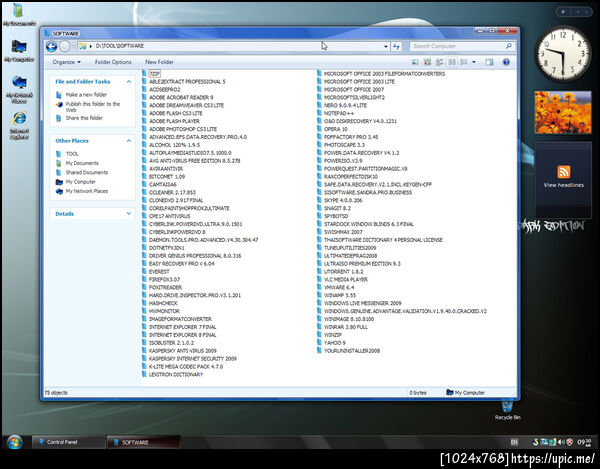Open the My Computer desktop icon
Image resolution: width=600 pixels, height=469 pixels.
[x=19, y=51]
